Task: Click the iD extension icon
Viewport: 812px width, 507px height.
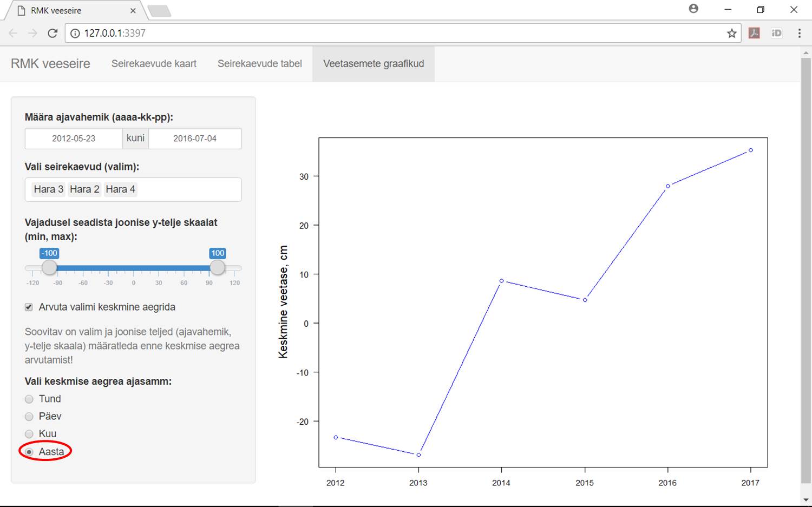Action: pyautogui.click(x=776, y=33)
